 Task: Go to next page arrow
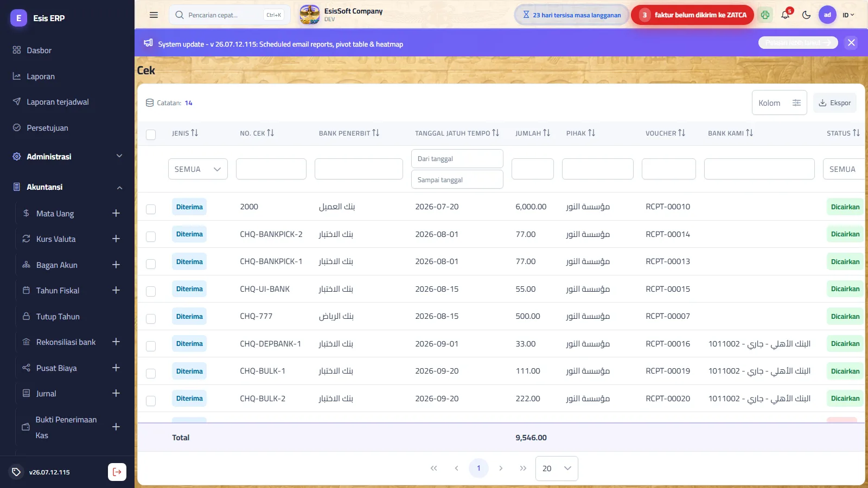pyautogui.click(x=501, y=468)
